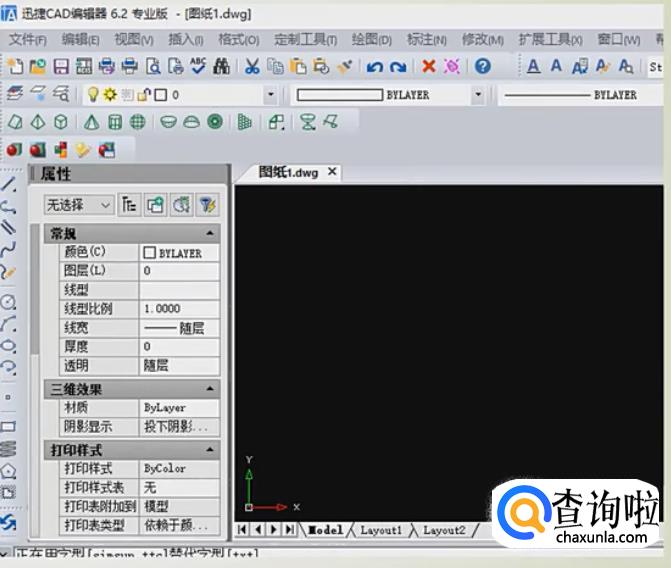
Task: Collapse the 常规 section
Action: [210, 233]
